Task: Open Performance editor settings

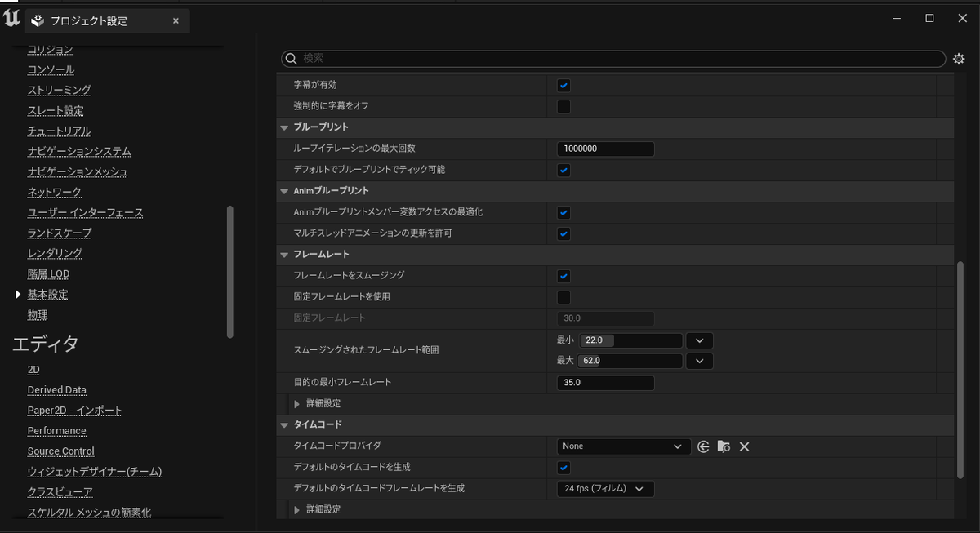Action: pyautogui.click(x=56, y=431)
